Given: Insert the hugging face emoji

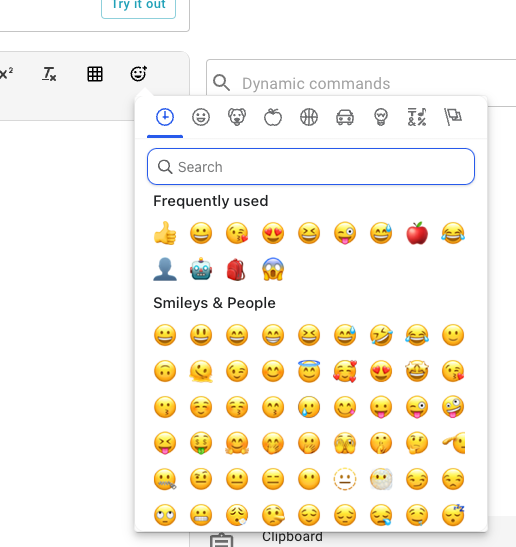Looking at the screenshot, I should 237,443.
